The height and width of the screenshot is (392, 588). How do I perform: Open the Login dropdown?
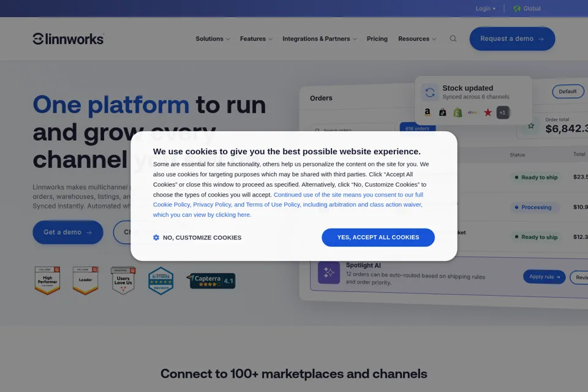tap(486, 8)
